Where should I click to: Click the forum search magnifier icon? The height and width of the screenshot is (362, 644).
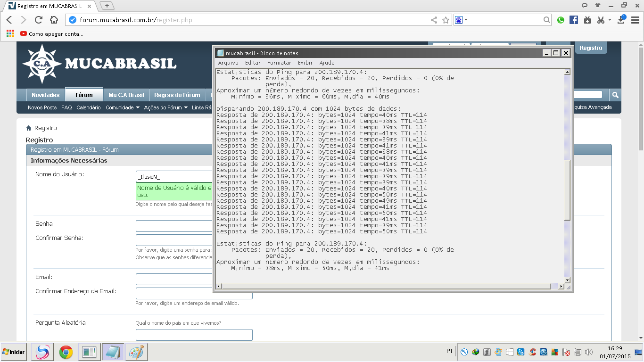(615, 95)
